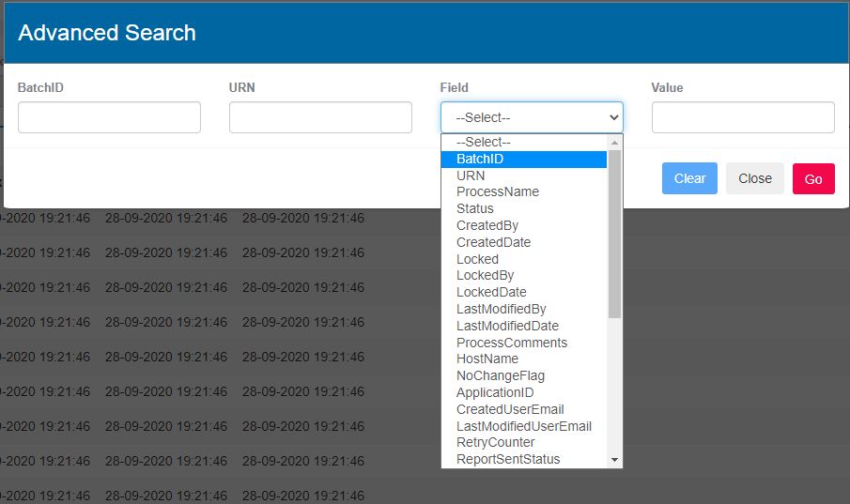Click the dropdown list scroll-up arrow

click(x=615, y=142)
